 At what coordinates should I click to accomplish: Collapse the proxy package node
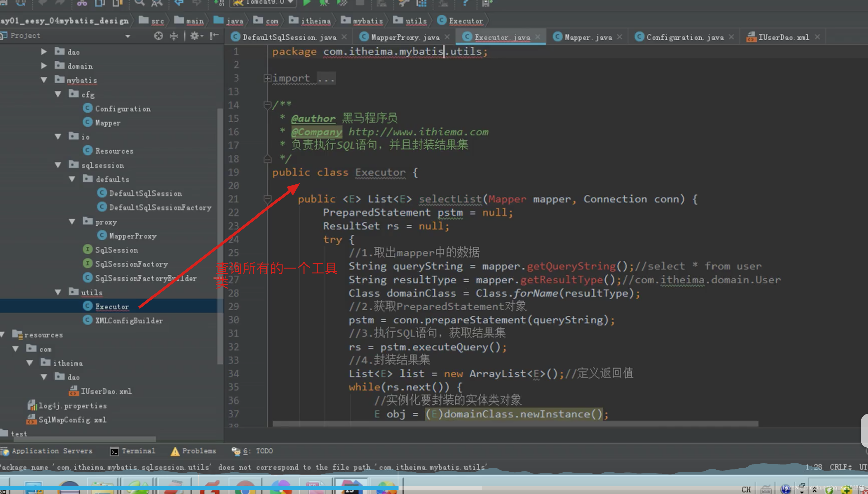coord(72,222)
